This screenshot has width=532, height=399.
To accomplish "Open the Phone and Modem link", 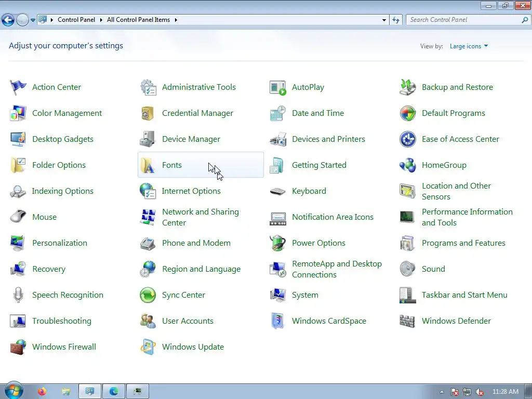I will [196, 243].
